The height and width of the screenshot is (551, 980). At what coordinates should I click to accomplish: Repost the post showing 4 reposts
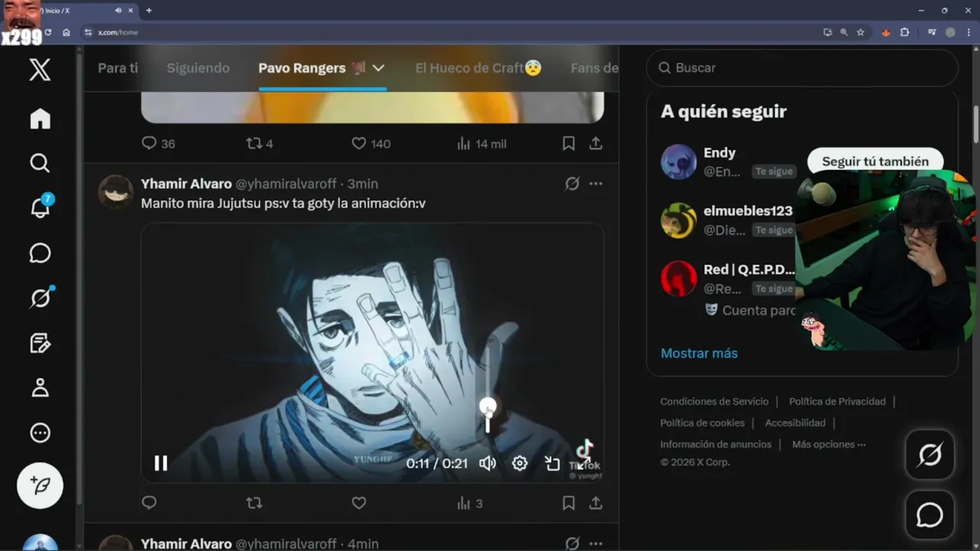259,143
